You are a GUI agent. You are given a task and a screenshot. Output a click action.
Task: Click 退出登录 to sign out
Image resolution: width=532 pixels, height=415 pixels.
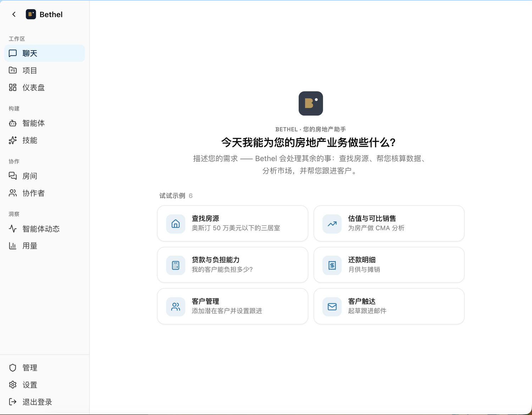coord(45,402)
